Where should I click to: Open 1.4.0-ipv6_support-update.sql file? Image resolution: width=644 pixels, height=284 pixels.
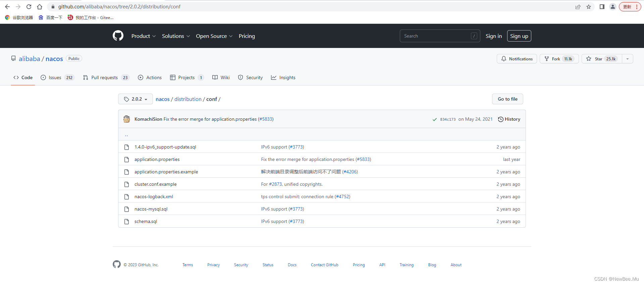165,147
